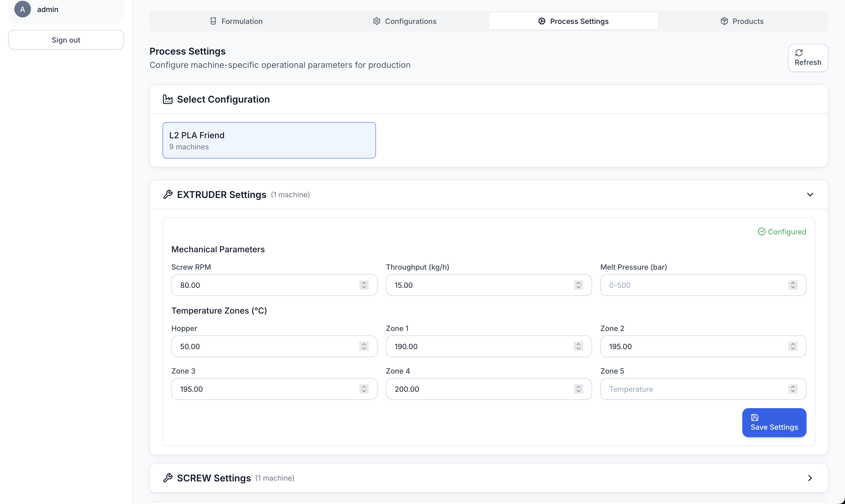Select the L2 PLA Friend configuration card
845x504 pixels.
click(269, 140)
